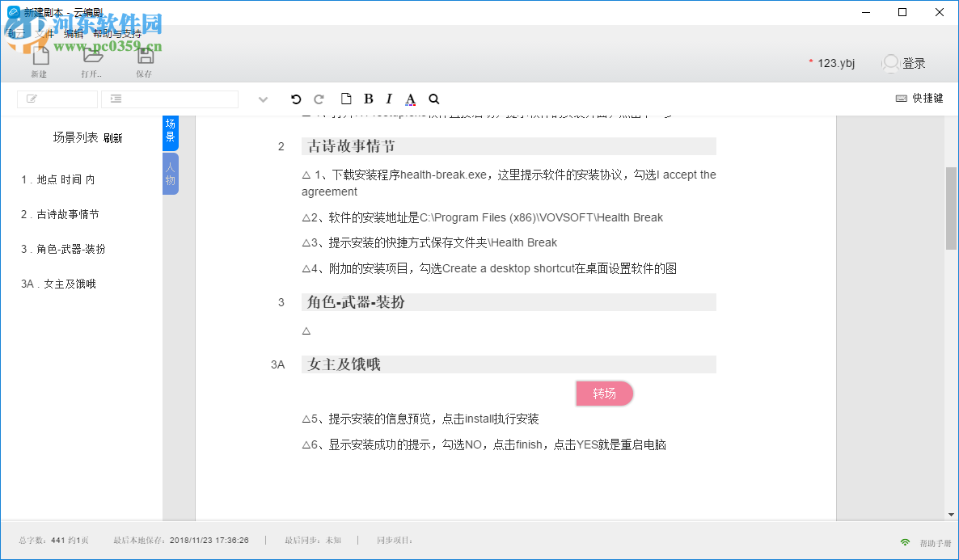
Task: Click 登录 to log in
Action: pyautogui.click(x=913, y=63)
